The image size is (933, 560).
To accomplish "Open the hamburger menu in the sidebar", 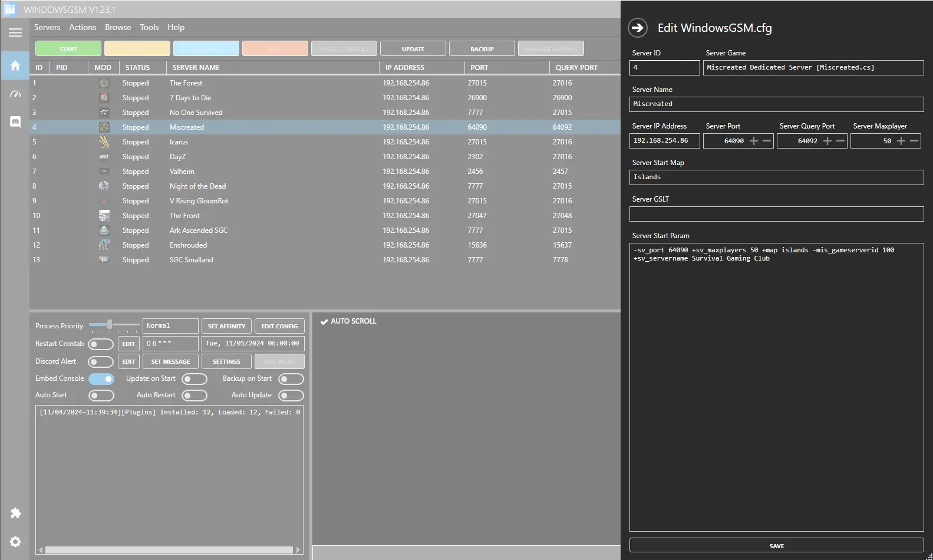I will 15,32.
